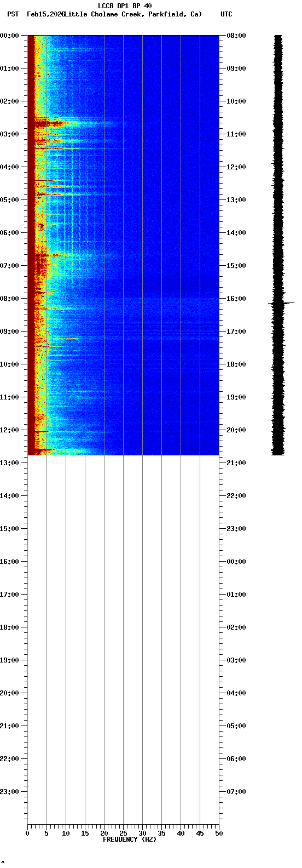Screen dimensions: 302x868
Task: Click the seismogram spike near 16:00 UTC
Action: tap(281, 302)
